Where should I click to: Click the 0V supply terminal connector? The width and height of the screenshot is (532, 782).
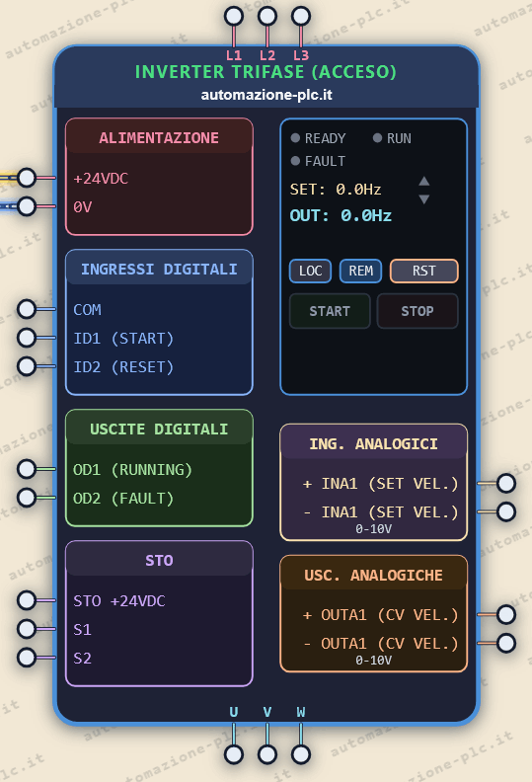(x=27, y=206)
